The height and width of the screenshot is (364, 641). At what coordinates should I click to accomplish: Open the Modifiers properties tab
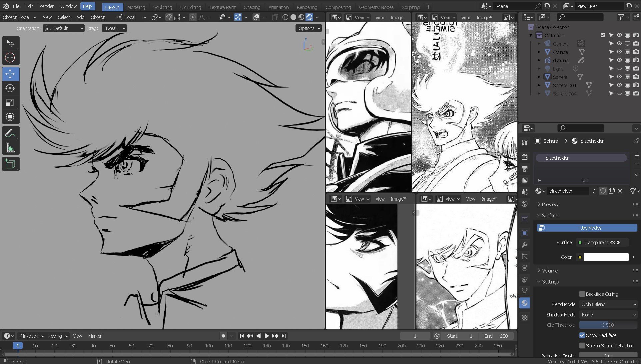click(525, 245)
